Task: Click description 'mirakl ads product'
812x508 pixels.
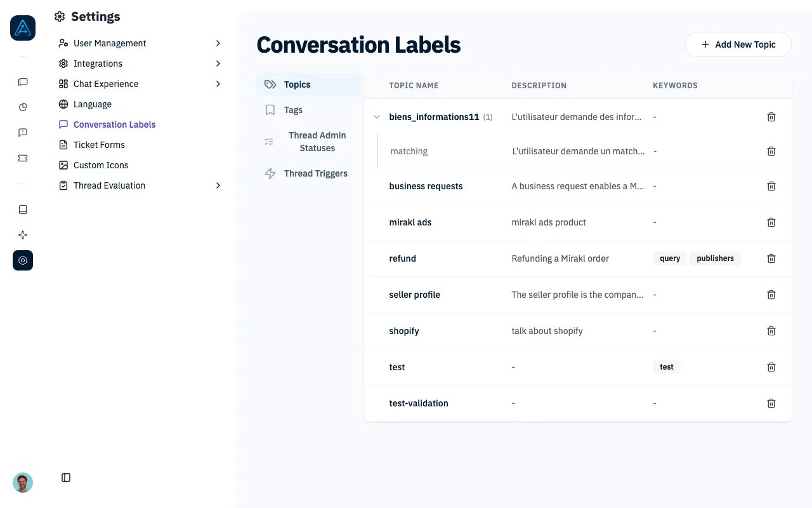Action: coord(549,222)
